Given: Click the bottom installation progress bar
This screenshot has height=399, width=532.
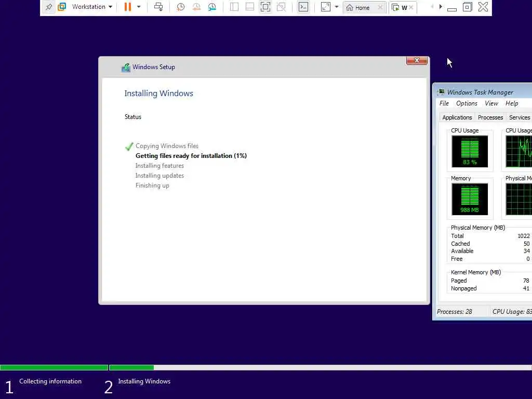Looking at the screenshot, I should click(266, 367).
